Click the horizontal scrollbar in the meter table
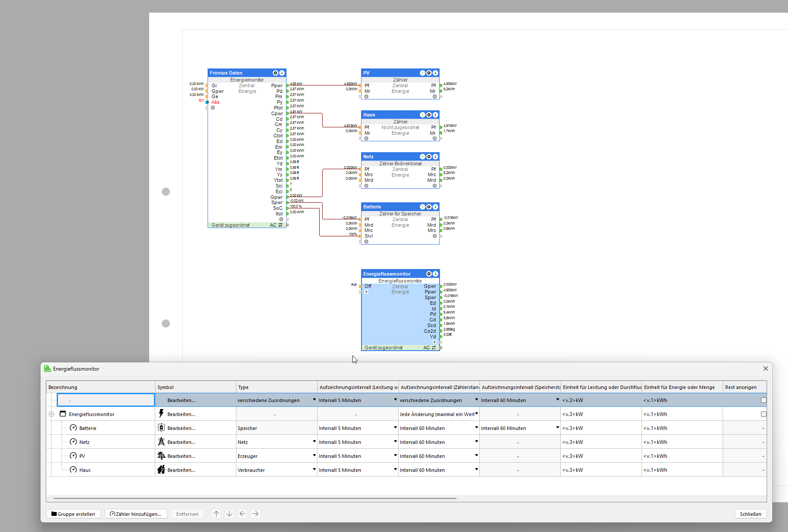788x532 pixels. point(255,498)
